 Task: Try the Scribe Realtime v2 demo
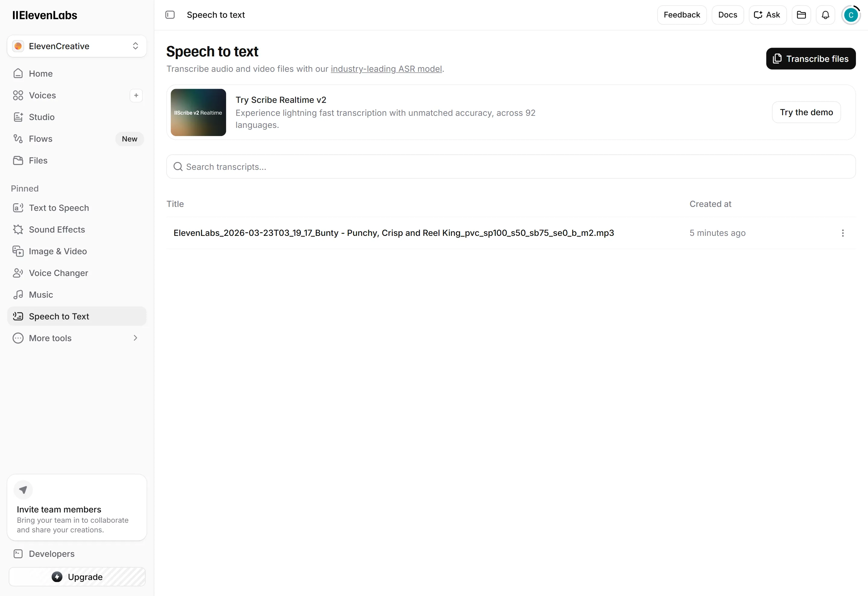pos(807,112)
